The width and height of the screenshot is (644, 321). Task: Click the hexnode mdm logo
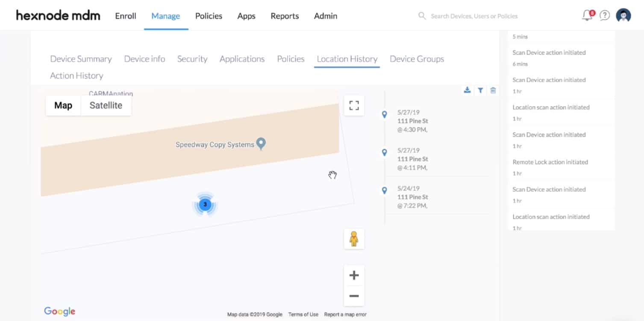point(58,16)
